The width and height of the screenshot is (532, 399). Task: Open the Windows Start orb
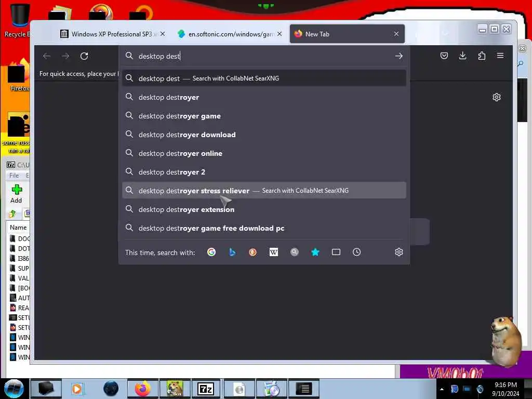[x=14, y=389]
